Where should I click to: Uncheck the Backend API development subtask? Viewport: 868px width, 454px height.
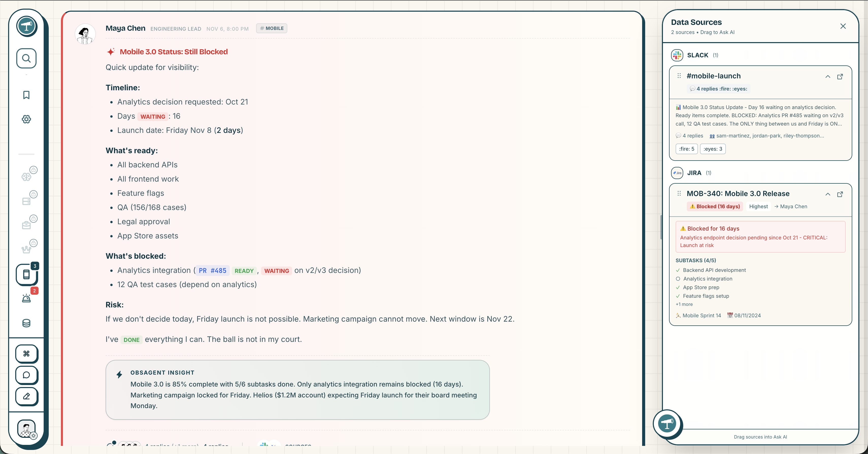678,270
